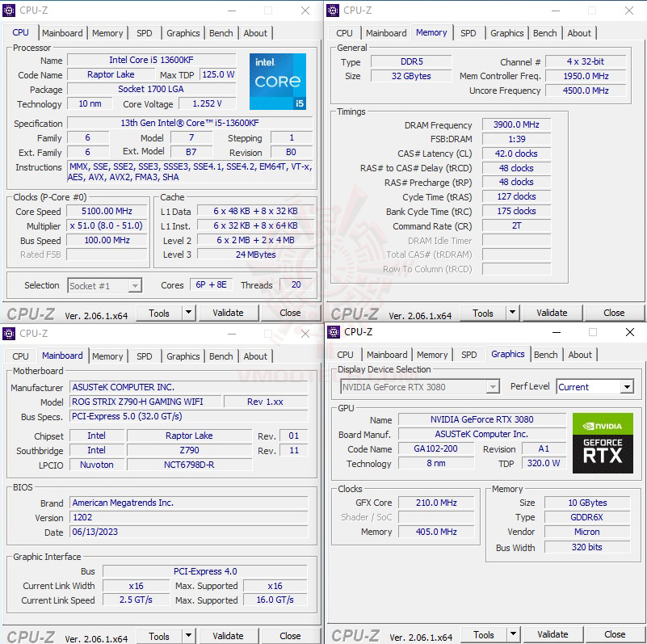Viewport: 647px width, 644px height.
Task: Click the GPU TDP 320.0 W value
Action: 544,463
